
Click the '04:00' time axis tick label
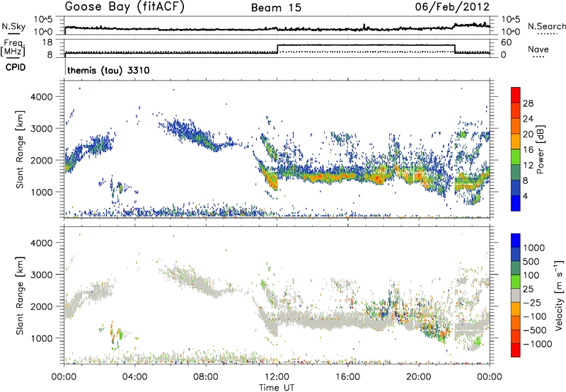pos(135,377)
